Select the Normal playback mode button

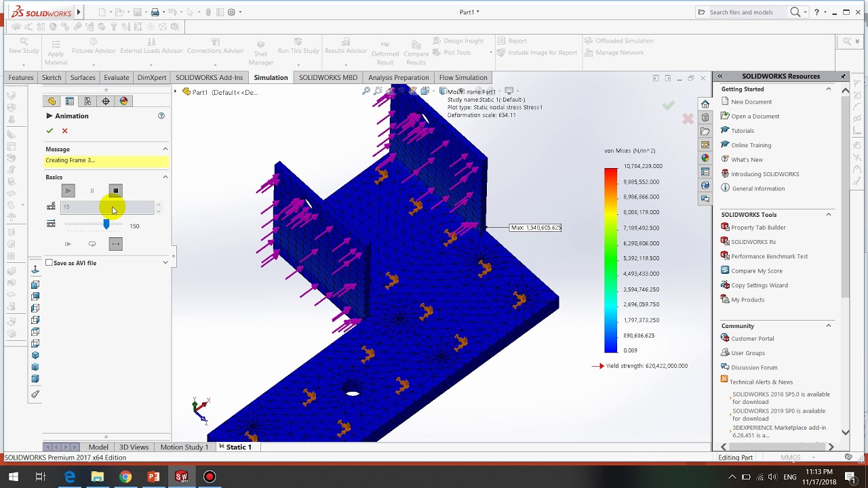(68, 244)
